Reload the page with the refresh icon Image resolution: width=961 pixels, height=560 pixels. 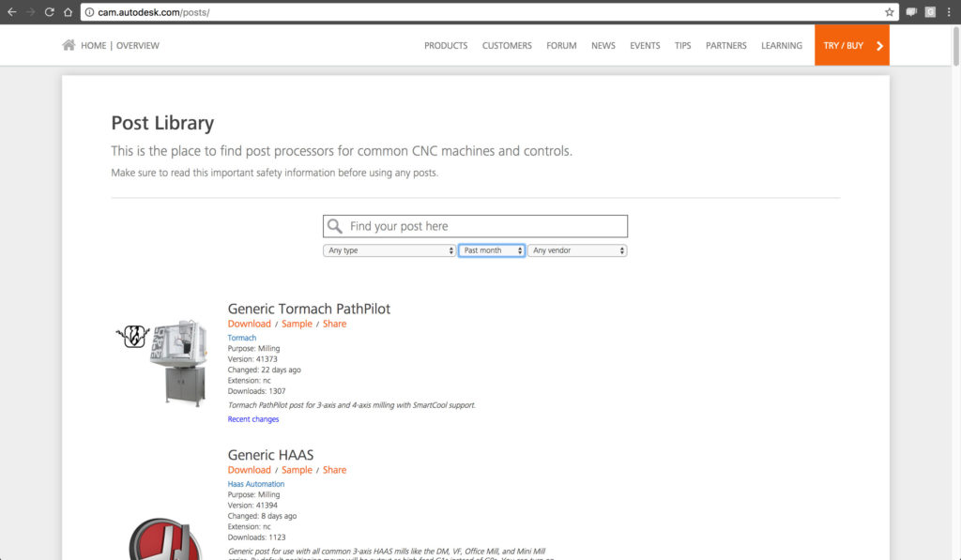point(49,11)
